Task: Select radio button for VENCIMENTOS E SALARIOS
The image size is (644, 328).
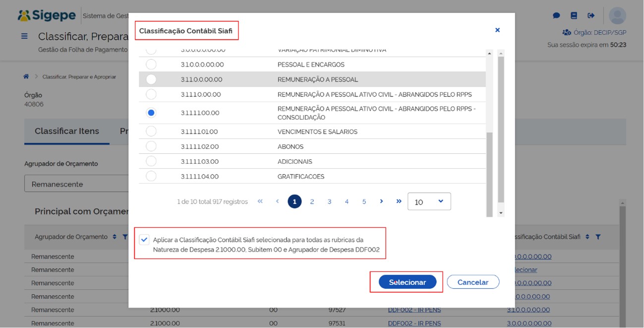Action: 151,131
